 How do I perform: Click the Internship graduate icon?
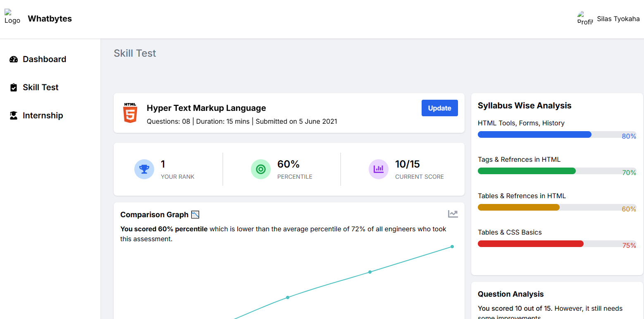[x=14, y=115]
